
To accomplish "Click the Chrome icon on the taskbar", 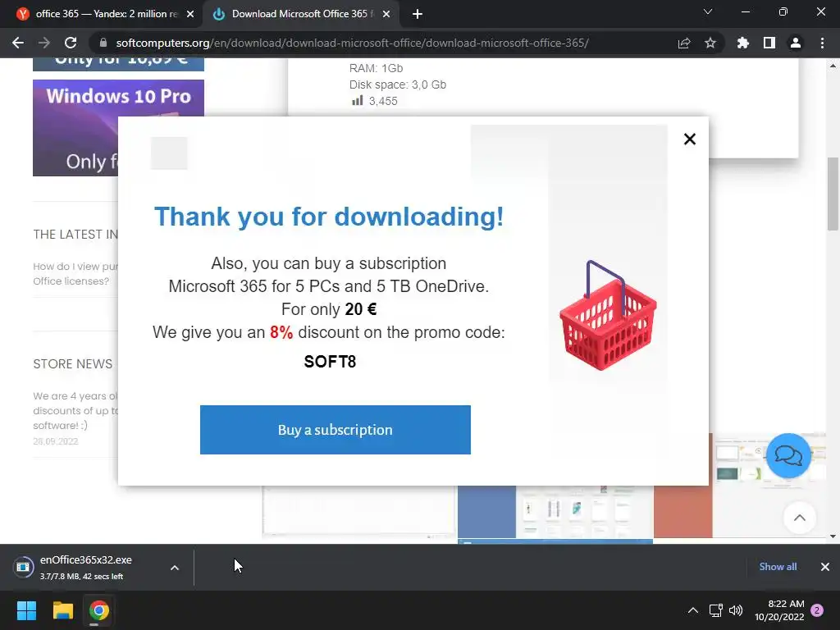I will [99, 610].
